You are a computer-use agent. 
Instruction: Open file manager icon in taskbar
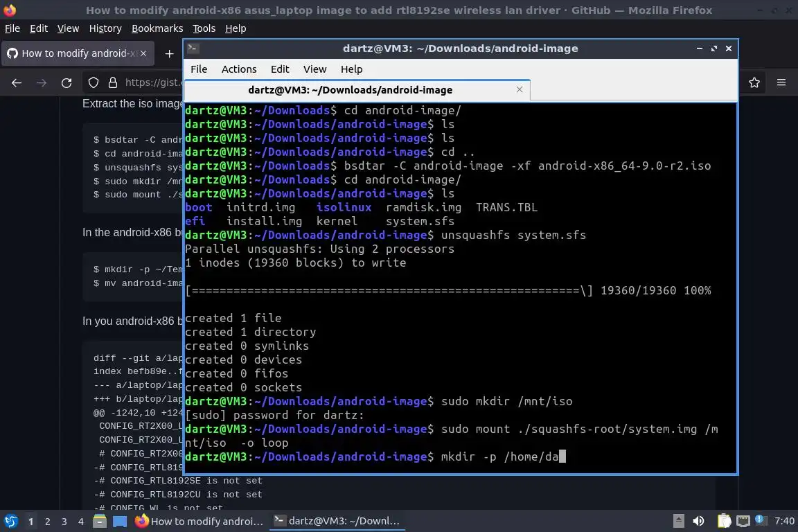tap(100, 521)
